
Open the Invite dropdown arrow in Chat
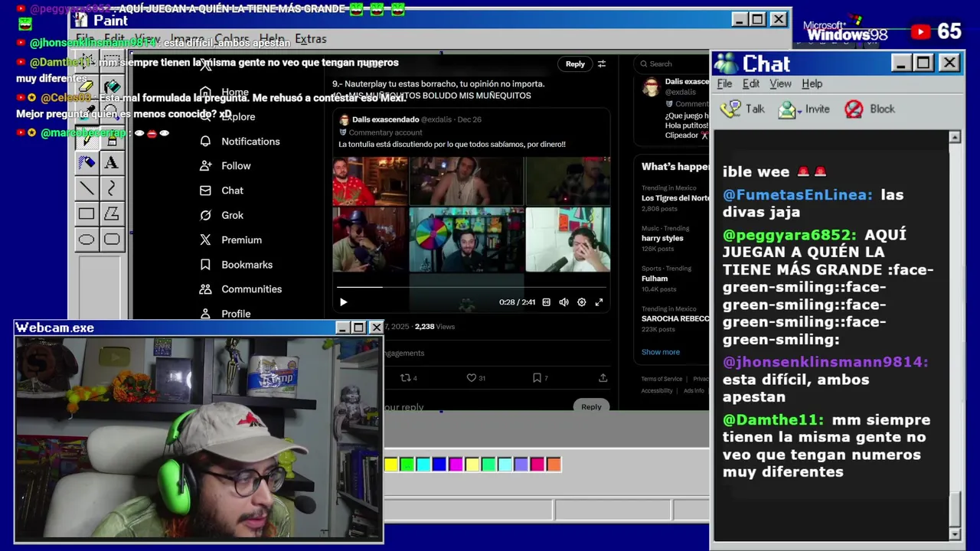coord(799,111)
